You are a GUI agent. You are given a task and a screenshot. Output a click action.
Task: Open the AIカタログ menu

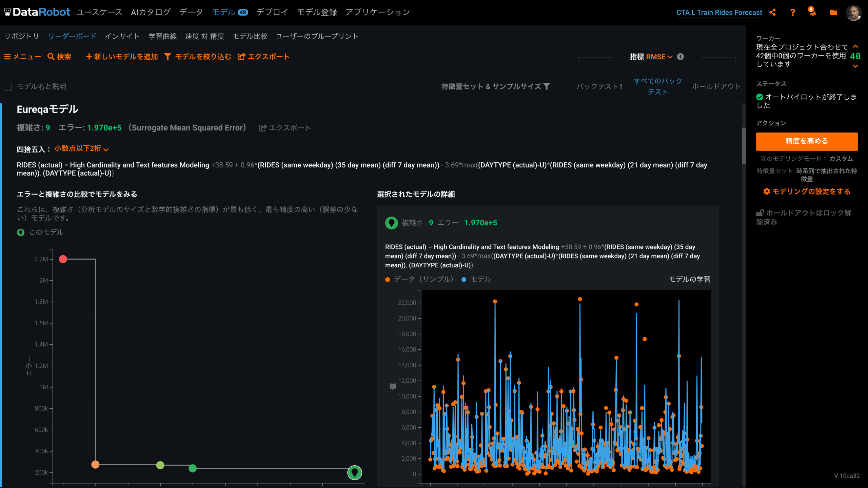[151, 12]
